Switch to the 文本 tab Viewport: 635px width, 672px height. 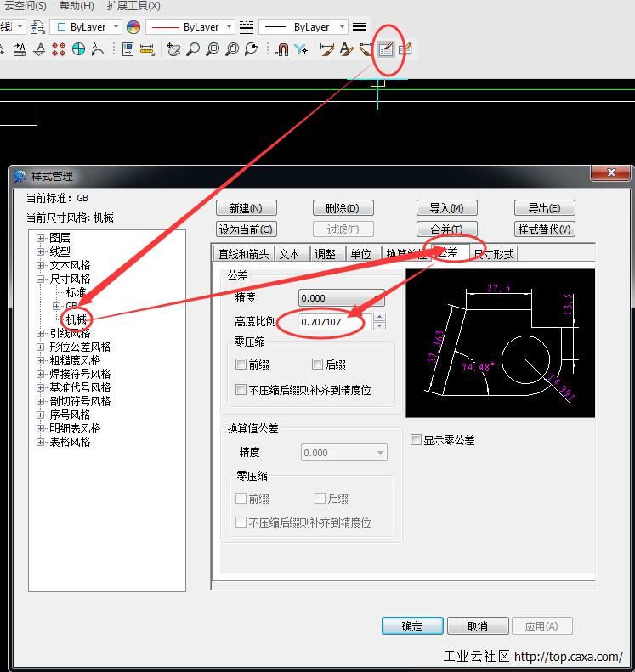click(289, 254)
